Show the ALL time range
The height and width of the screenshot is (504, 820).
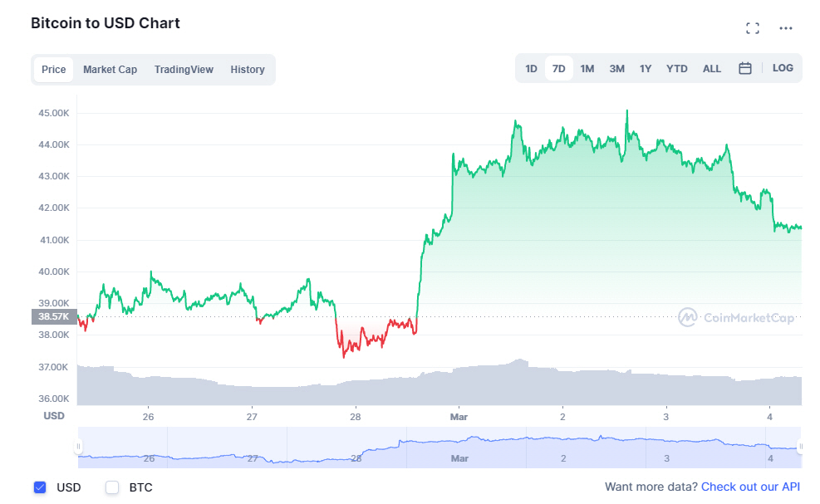(x=712, y=69)
